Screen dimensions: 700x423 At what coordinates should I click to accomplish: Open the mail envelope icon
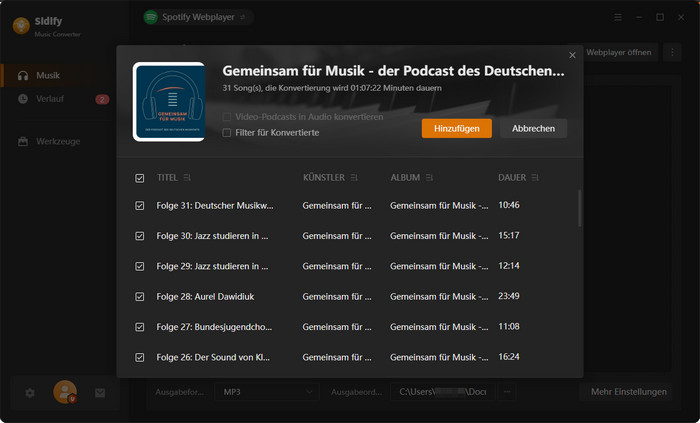pyautogui.click(x=100, y=393)
